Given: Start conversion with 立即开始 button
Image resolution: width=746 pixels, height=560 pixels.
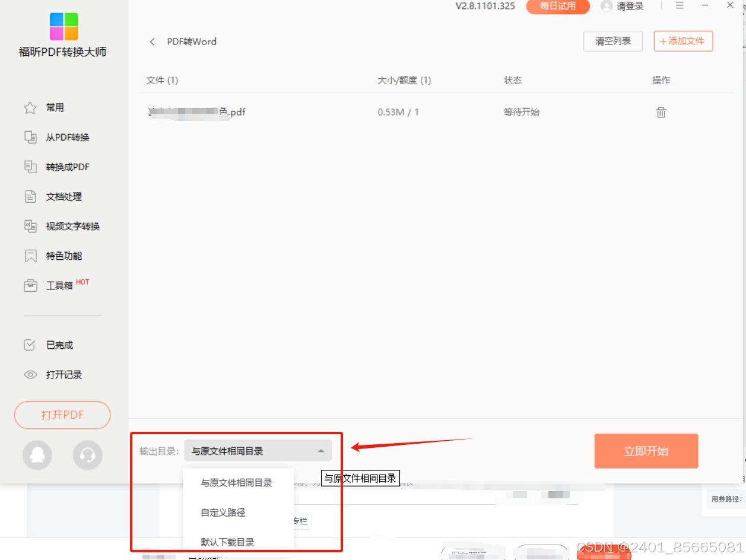Looking at the screenshot, I should pyautogui.click(x=646, y=451).
